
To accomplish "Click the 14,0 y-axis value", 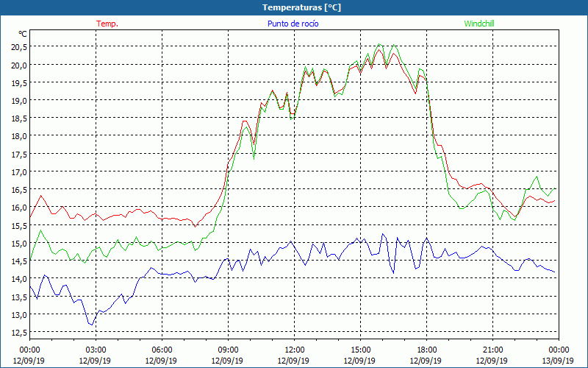I will (x=19, y=279).
